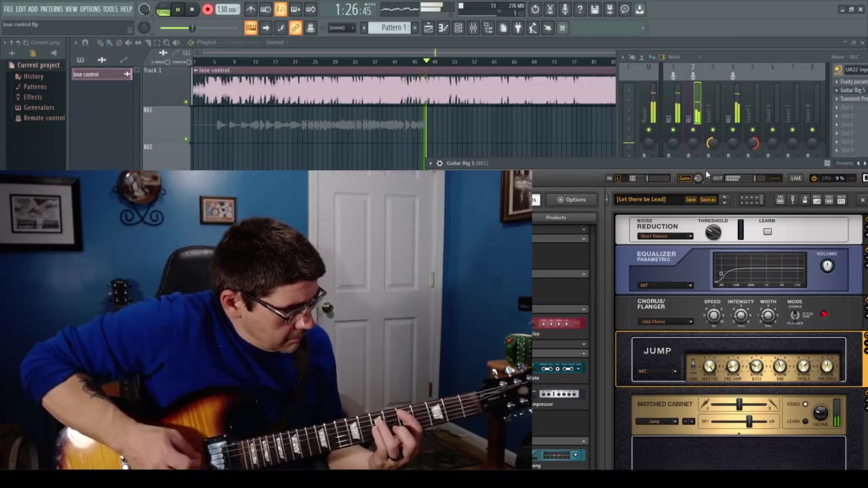The image size is (868, 488).
Task: Open the channel rack icon
Action: (458, 28)
